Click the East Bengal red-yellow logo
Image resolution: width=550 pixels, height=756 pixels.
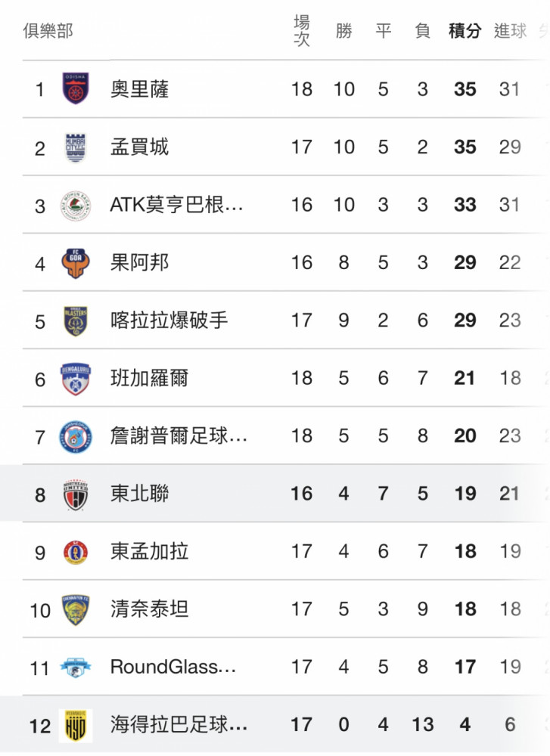(76, 553)
